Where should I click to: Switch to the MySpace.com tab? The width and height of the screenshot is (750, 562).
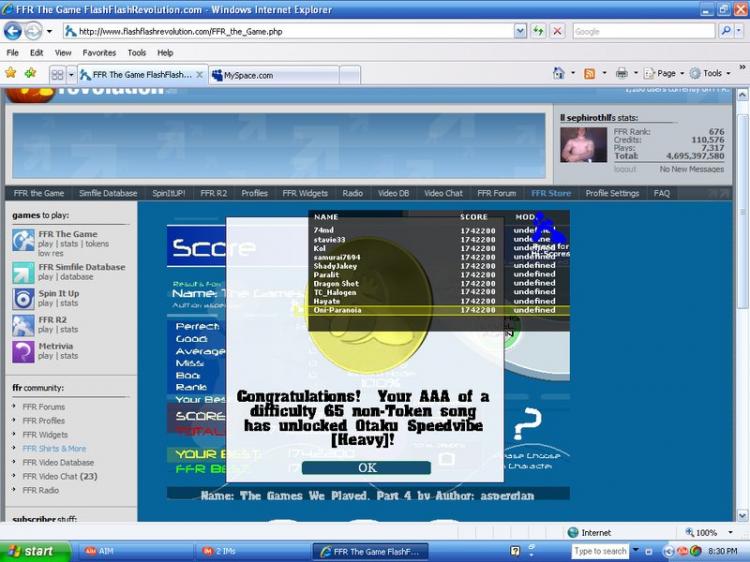(273, 75)
